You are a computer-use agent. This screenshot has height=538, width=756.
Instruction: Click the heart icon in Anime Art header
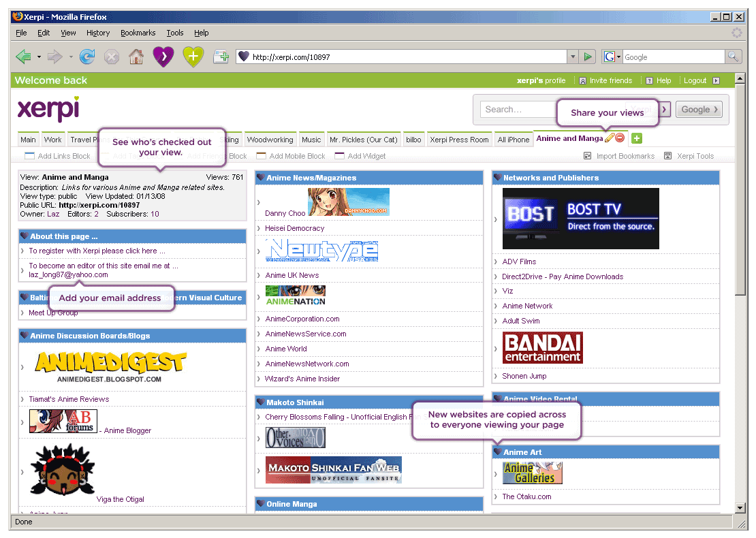498,452
